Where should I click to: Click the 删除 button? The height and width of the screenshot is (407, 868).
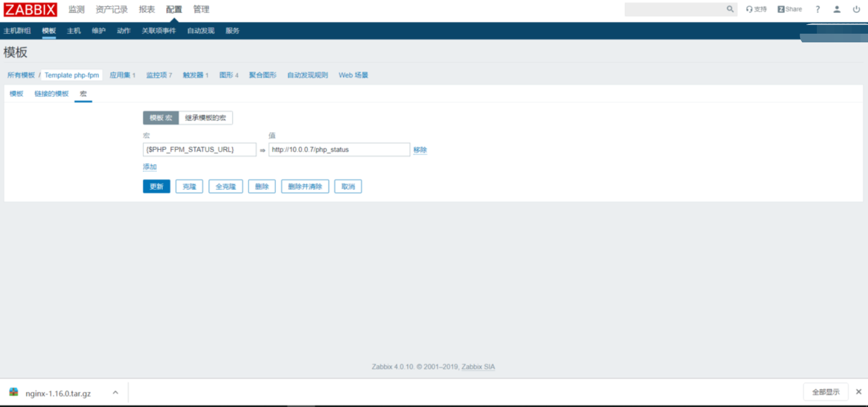(262, 186)
